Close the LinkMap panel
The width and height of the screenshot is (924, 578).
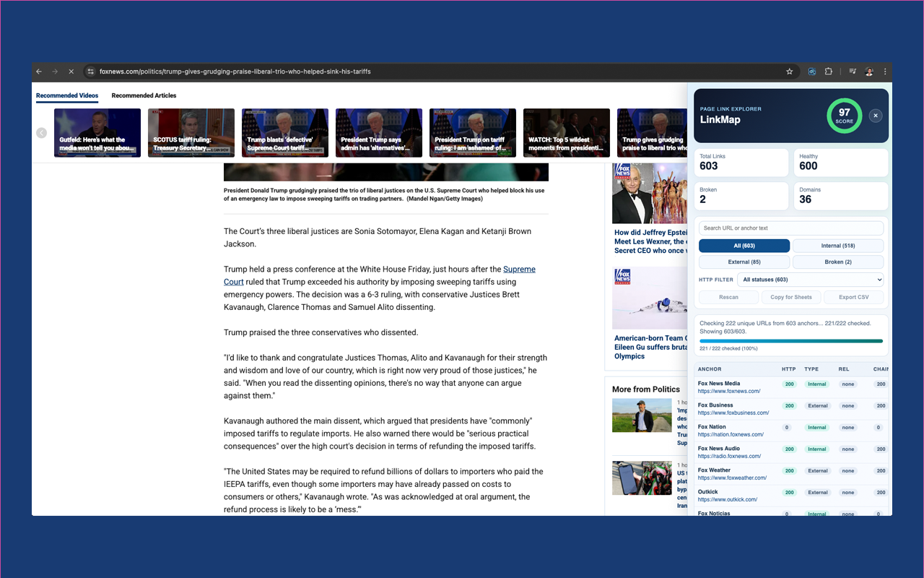click(876, 116)
